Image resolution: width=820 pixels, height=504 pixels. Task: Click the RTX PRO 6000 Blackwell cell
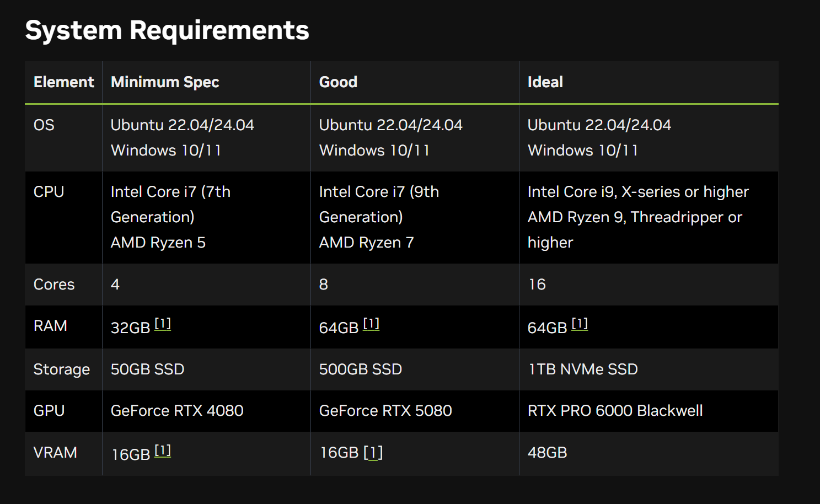(615, 411)
